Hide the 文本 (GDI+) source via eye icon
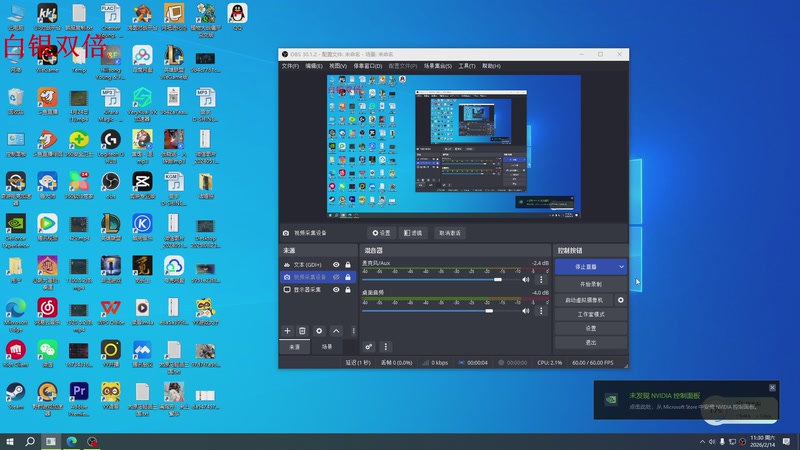 [336, 265]
